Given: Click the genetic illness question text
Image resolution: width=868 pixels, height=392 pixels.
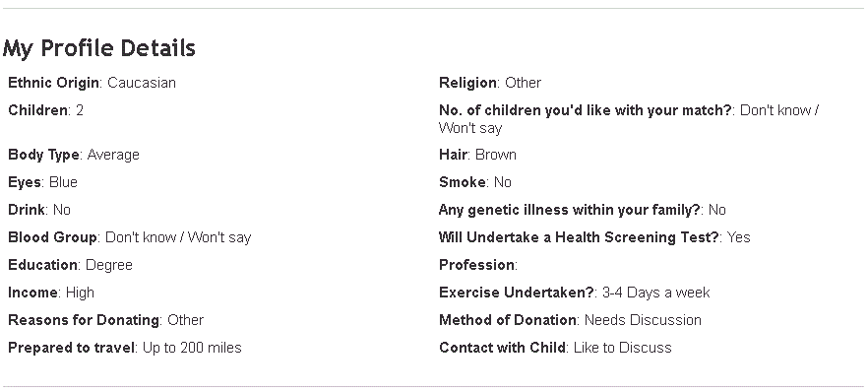Looking at the screenshot, I should click(570, 211).
